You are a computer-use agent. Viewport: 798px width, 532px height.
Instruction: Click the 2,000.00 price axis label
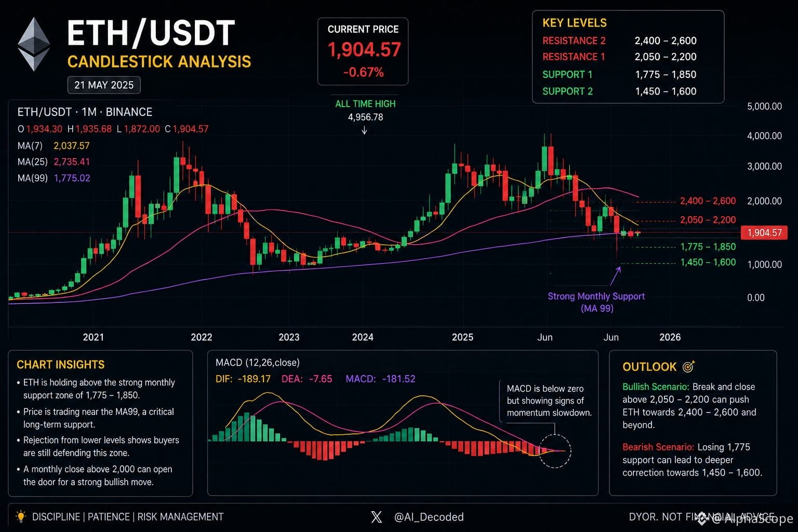click(764, 201)
